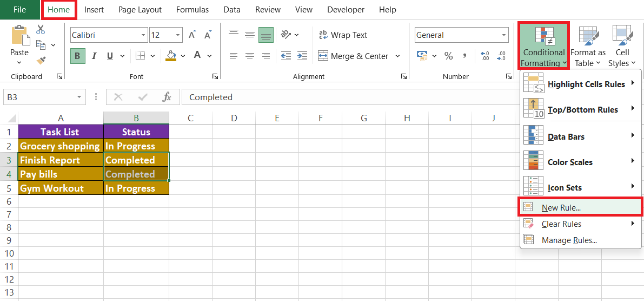Switch to the Formulas tab

click(192, 9)
